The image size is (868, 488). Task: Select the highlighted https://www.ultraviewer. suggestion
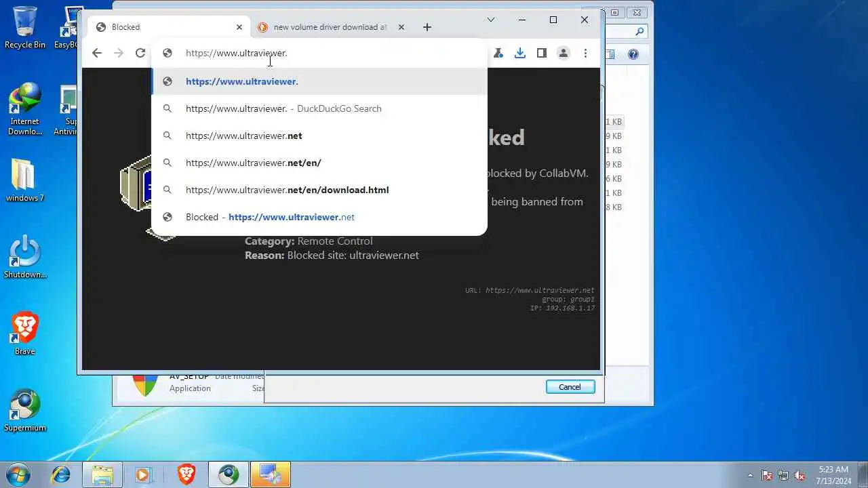tap(319, 81)
